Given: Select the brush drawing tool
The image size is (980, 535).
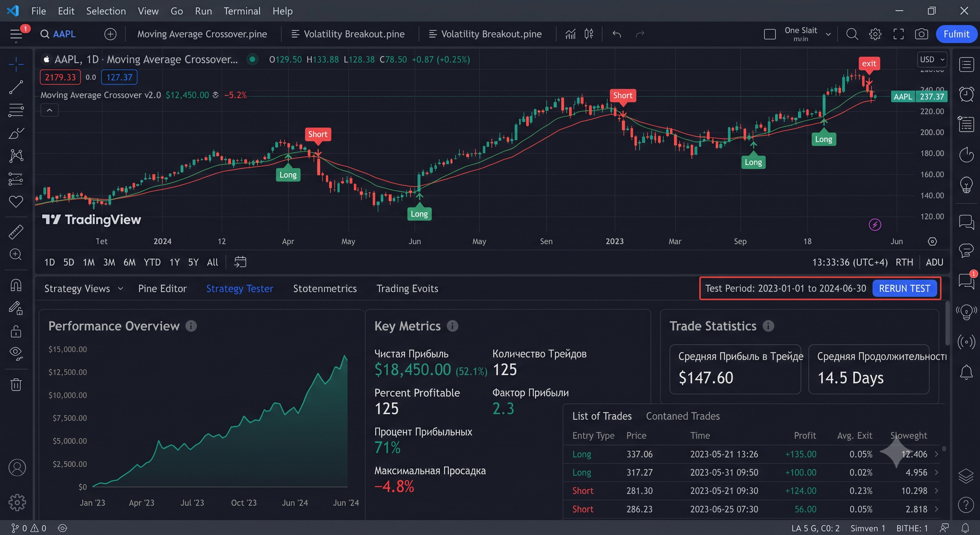Looking at the screenshot, I should [x=16, y=133].
